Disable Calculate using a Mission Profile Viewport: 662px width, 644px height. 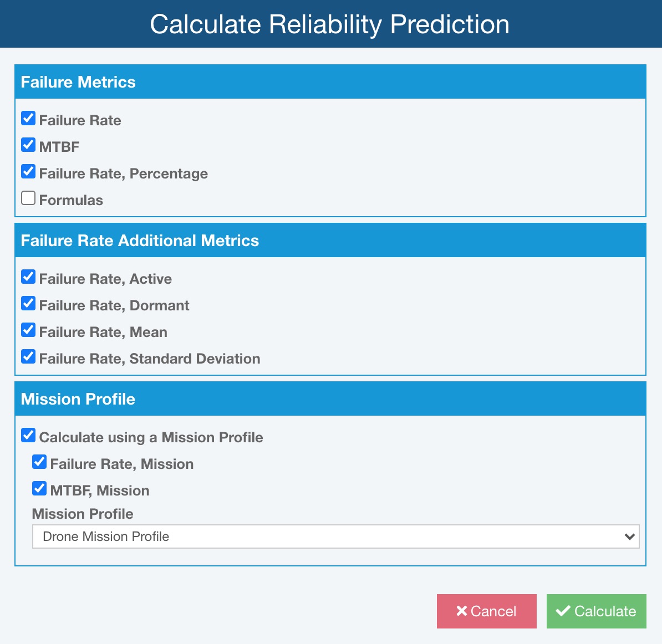[x=28, y=435]
